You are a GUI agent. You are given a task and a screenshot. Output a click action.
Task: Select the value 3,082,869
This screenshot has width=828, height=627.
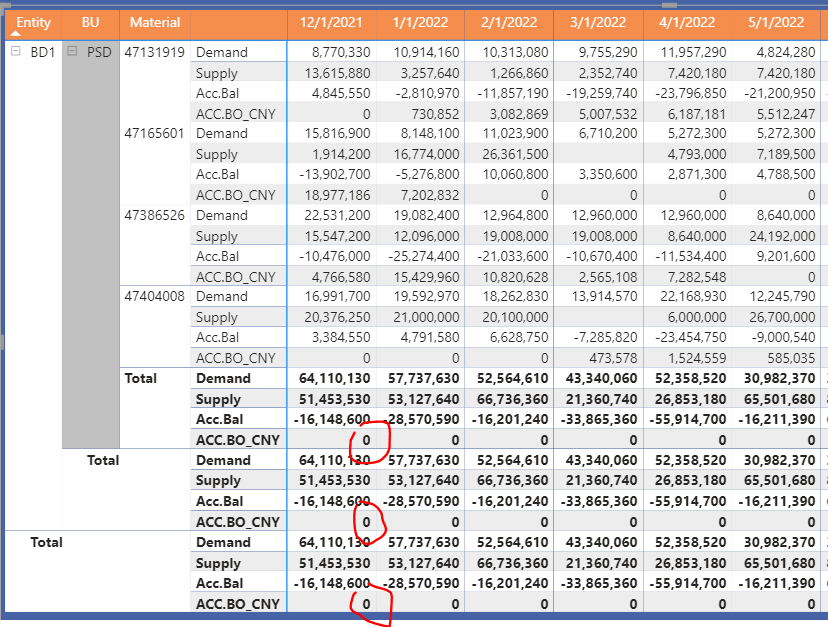click(519, 114)
